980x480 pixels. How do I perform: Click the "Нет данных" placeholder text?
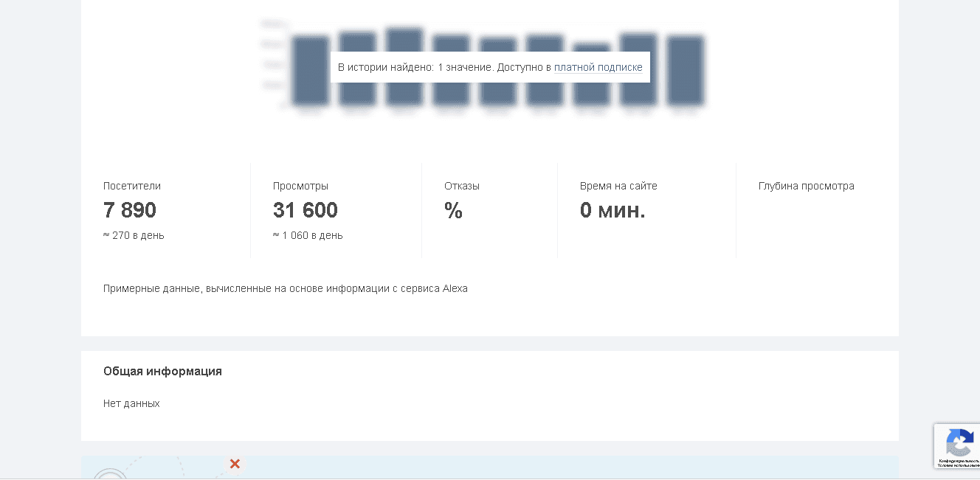132,403
